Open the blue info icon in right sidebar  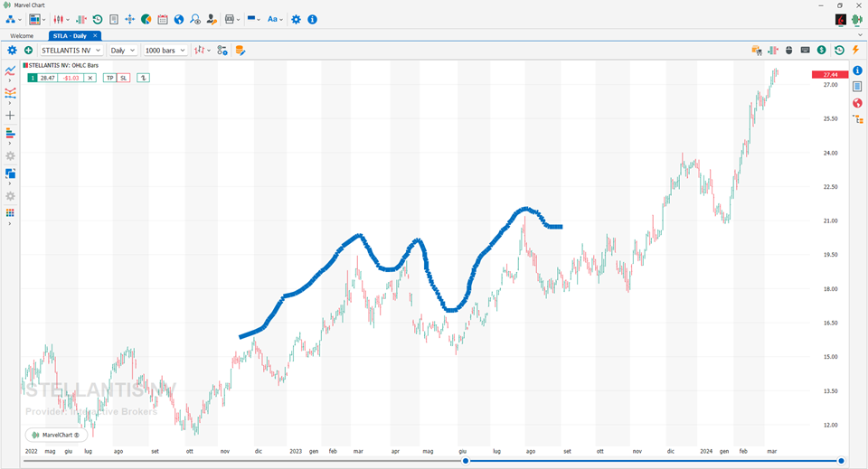[857, 70]
